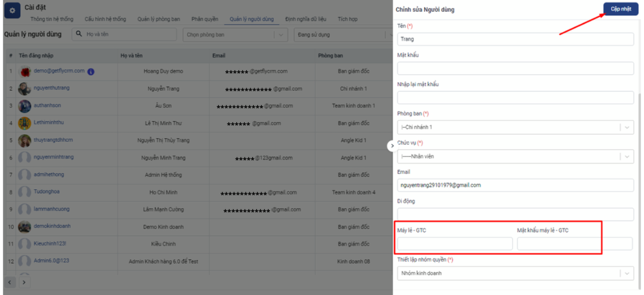Go to next page arrow
644x295 pixels.
(x=24, y=282)
